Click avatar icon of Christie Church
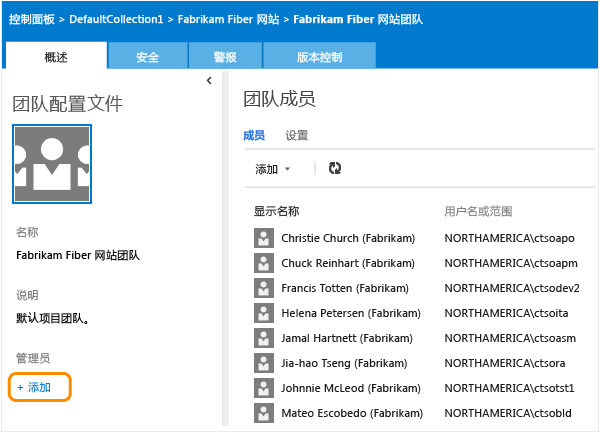Screen dimensions: 600x433 click(264, 238)
